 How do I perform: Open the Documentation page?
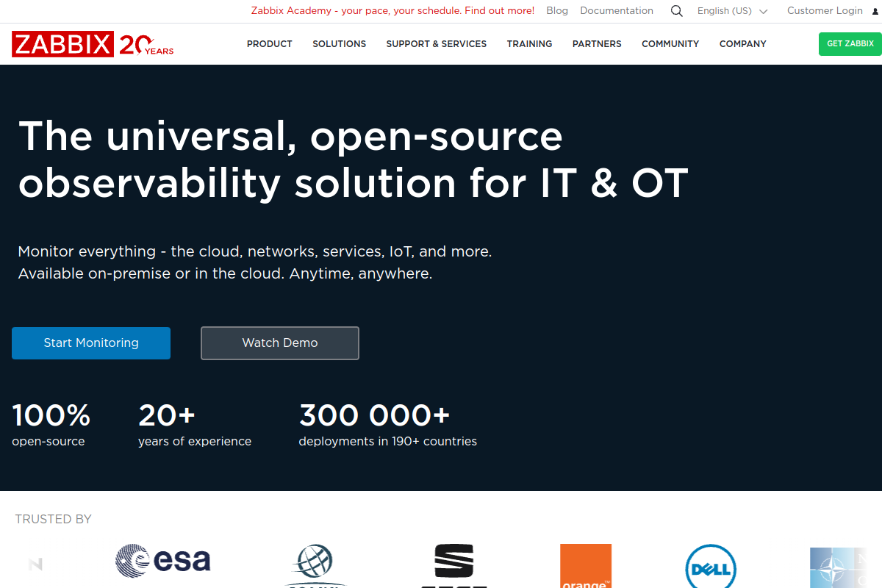(617, 11)
